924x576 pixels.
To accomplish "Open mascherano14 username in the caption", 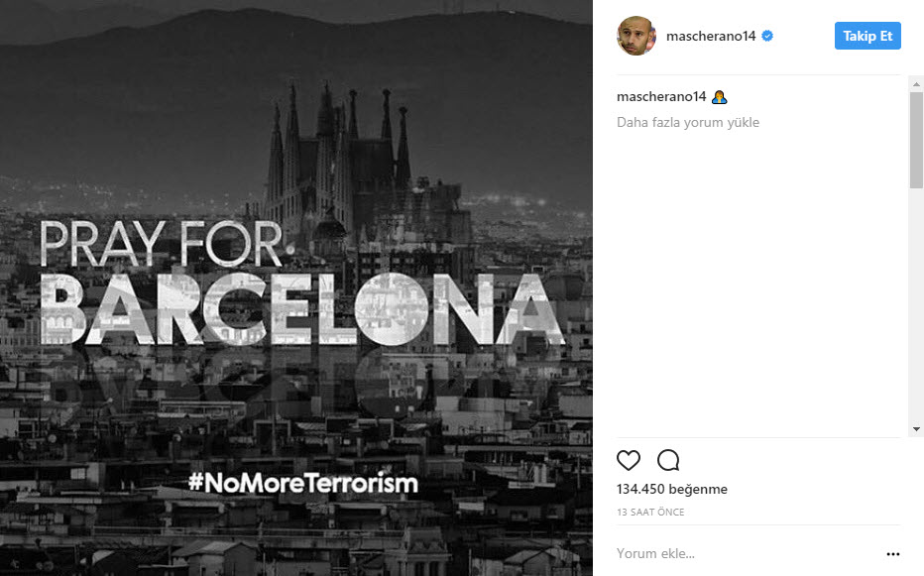I will point(661,97).
